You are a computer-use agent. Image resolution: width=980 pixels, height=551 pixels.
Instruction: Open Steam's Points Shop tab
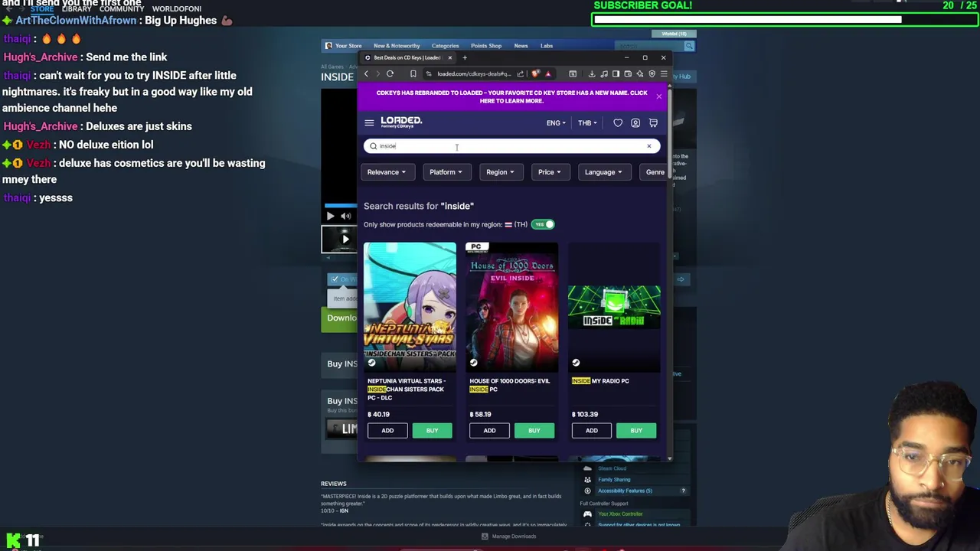coord(486,46)
